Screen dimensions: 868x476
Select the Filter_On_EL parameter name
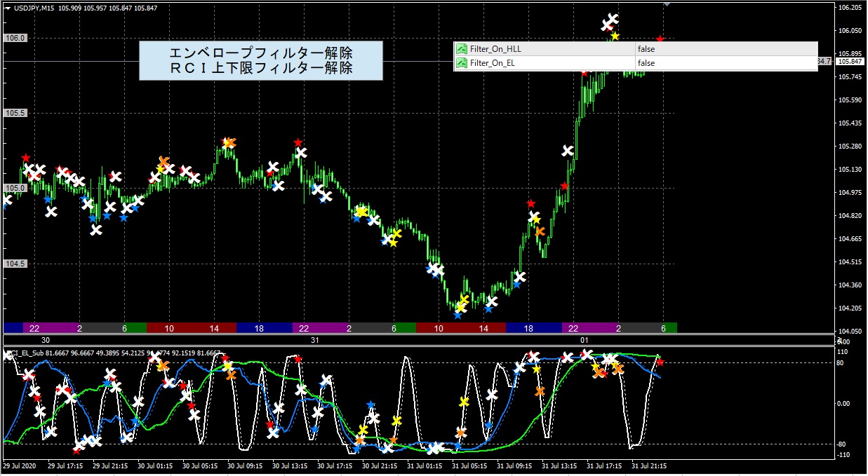click(493, 63)
